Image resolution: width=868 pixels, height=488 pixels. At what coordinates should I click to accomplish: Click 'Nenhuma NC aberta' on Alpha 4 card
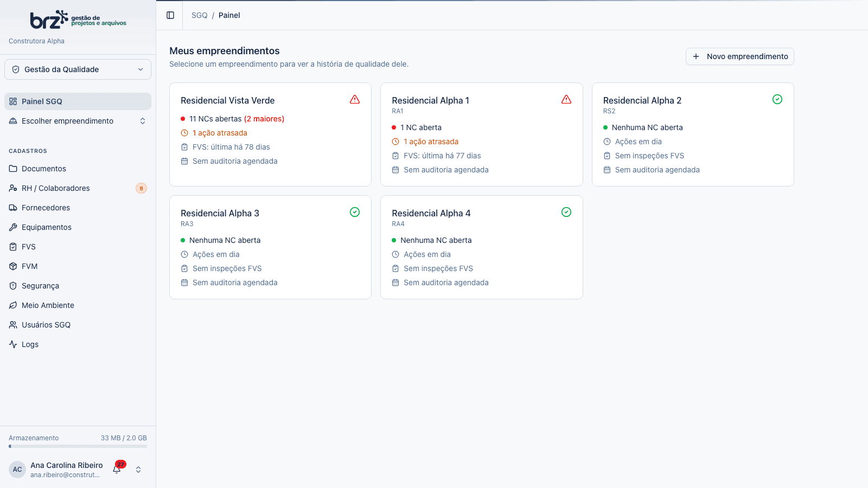436,240
